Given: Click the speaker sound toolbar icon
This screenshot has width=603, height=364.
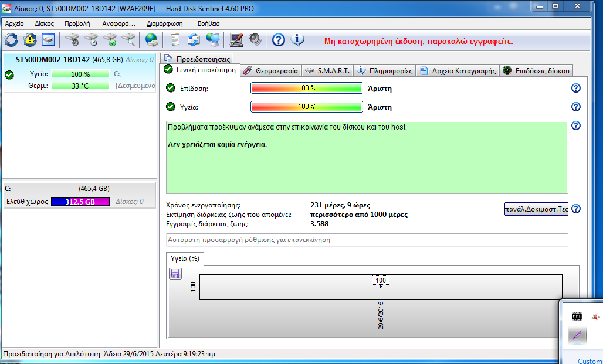Looking at the screenshot, I should 255,40.
